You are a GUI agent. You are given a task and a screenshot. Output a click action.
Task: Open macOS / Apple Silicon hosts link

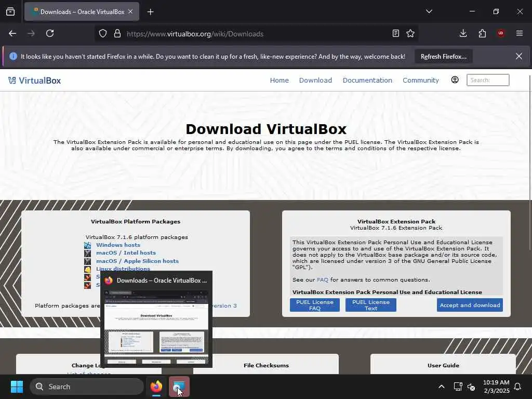pyautogui.click(x=137, y=261)
